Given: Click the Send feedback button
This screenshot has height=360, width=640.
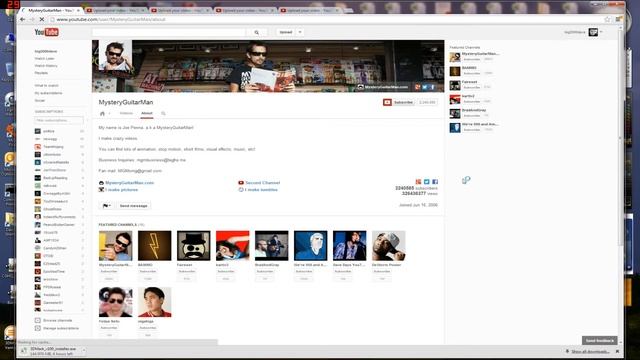Looking at the screenshot, I should (x=599, y=340).
